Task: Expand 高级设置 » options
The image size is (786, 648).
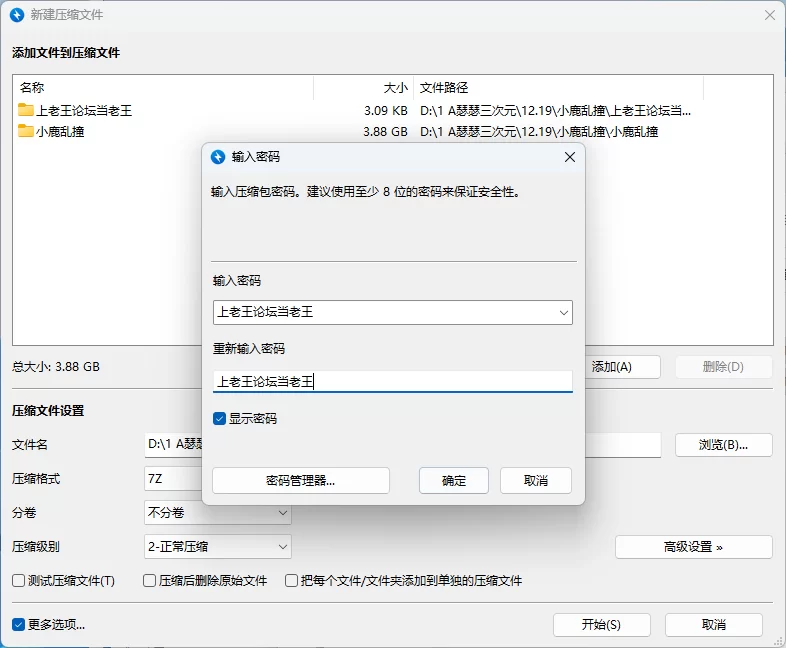Action: click(693, 547)
